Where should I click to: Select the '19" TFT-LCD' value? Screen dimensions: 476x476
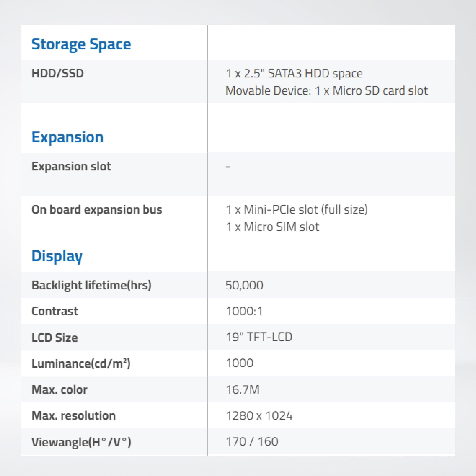259,337
